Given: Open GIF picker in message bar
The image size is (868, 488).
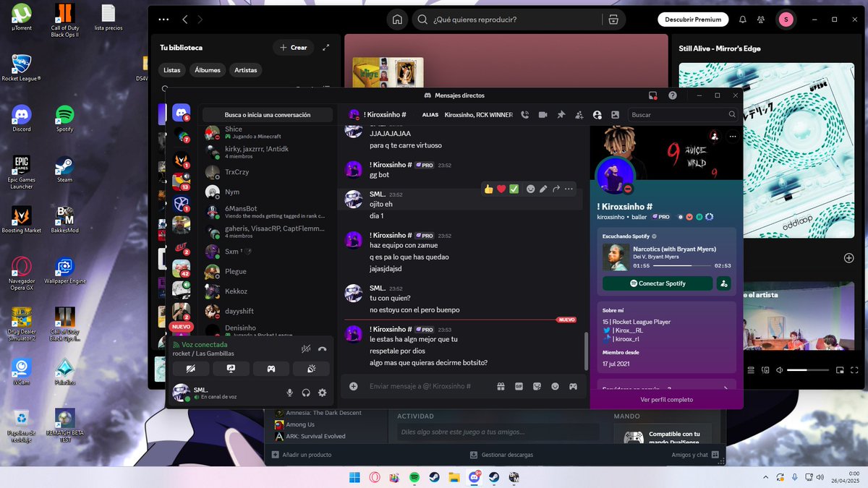Looking at the screenshot, I should (519, 386).
